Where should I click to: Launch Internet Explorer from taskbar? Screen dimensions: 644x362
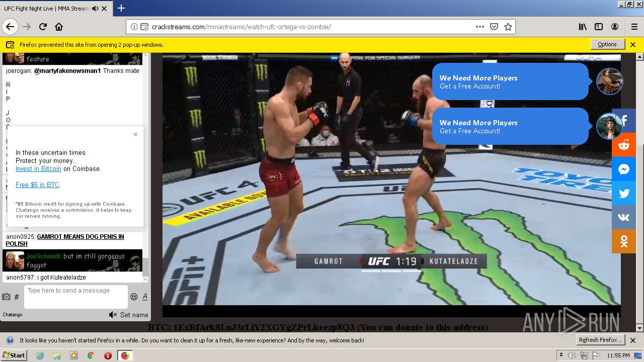pyautogui.click(x=40, y=355)
